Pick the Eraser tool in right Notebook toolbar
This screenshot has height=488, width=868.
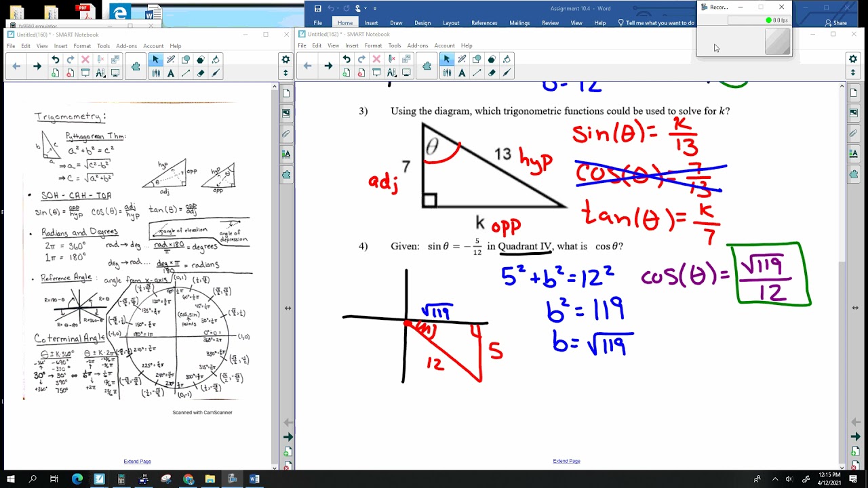click(x=492, y=73)
